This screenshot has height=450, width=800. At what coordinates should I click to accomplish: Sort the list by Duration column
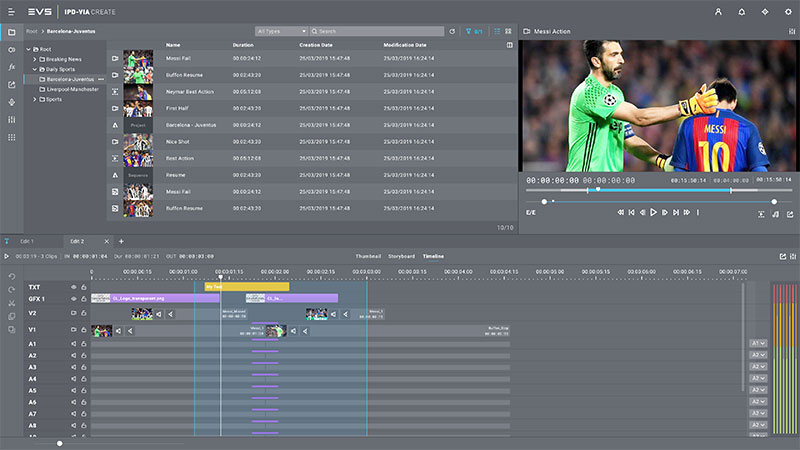(x=243, y=45)
